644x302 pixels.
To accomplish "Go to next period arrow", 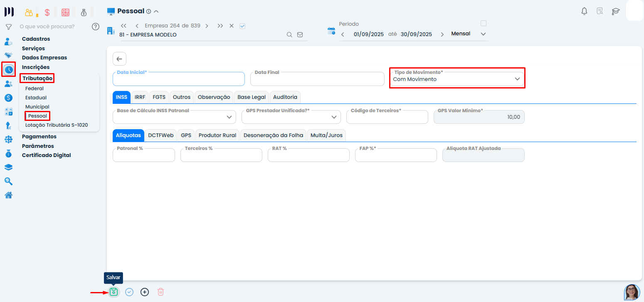I will 442,34.
